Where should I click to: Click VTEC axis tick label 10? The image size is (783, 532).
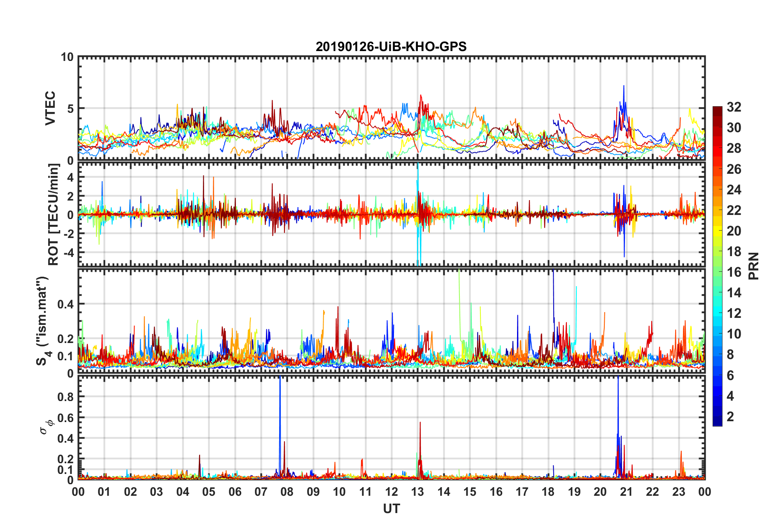[67, 57]
